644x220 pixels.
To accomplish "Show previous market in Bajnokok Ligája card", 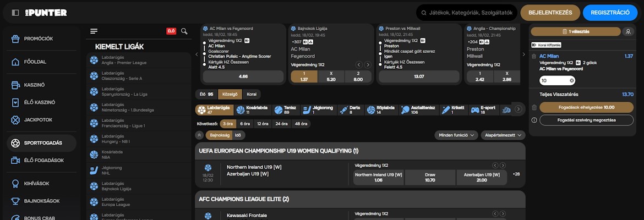I will click(359, 65).
